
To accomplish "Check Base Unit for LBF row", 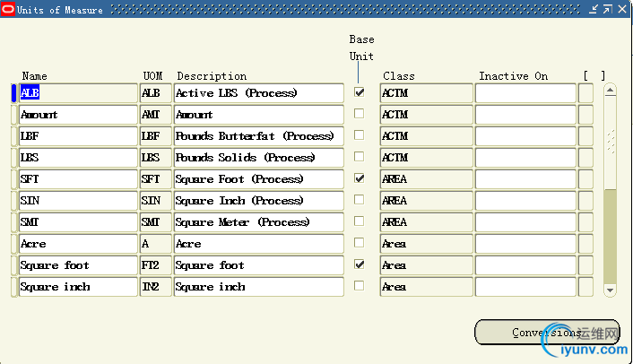I will coord(359,135).
